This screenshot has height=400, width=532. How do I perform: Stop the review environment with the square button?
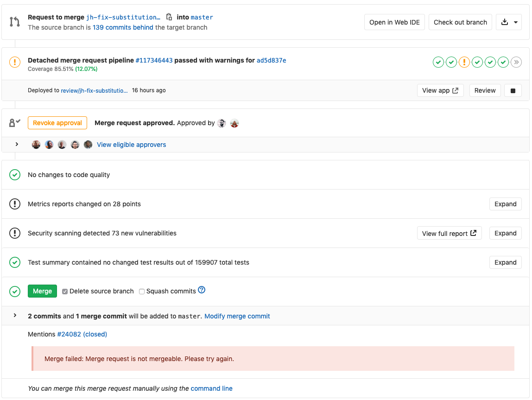[x=513, y=91]
